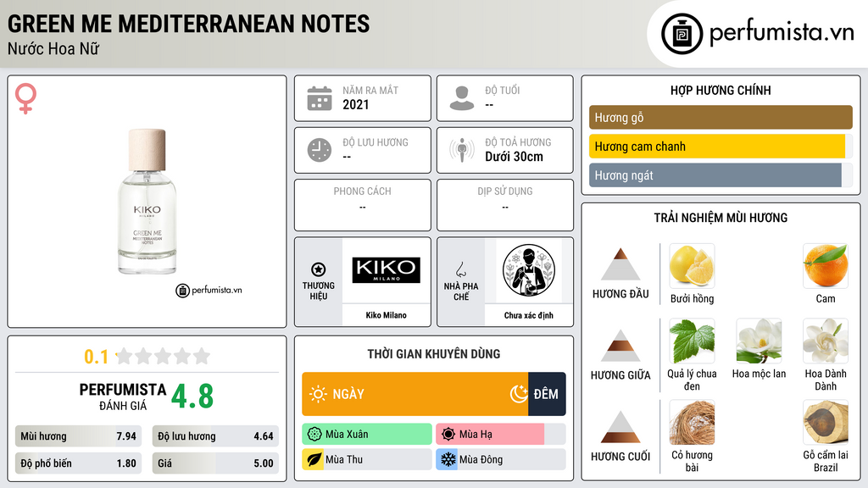Click the Hương đầu pyramid icon
The height and width of the screenshot is (488, 868).
(620, 264)
